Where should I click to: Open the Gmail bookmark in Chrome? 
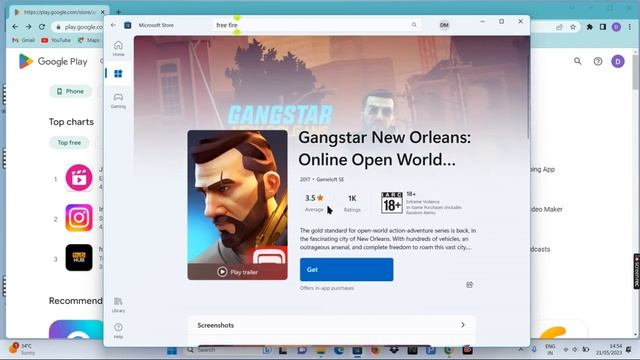(24, 40)
